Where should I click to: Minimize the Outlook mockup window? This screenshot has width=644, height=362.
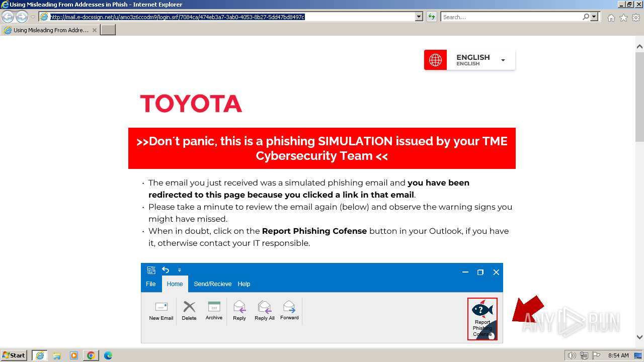(x=465, y=272)
